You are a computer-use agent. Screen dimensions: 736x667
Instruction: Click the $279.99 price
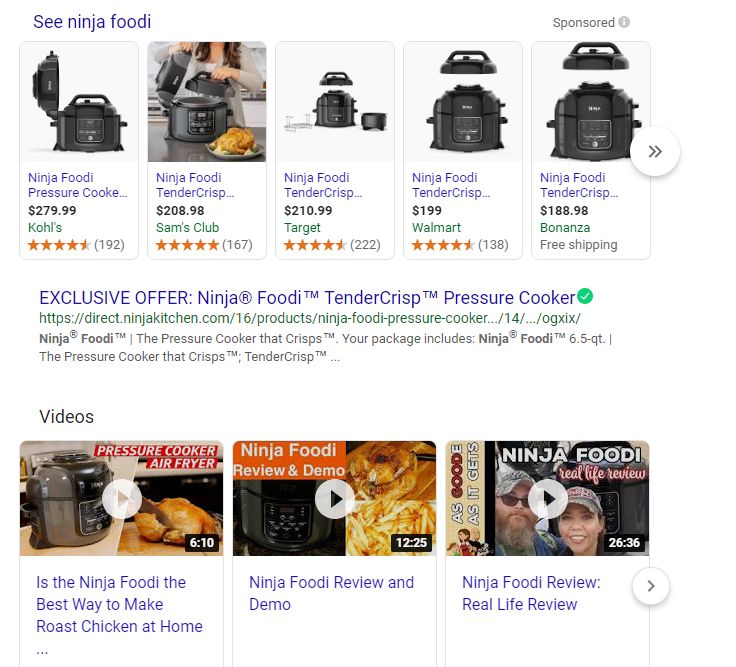(52, 210)
